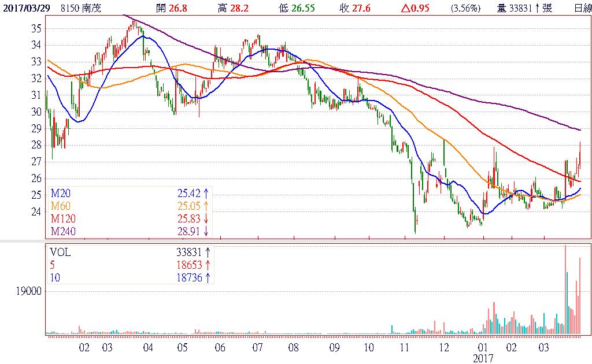Click the 35 price axis label
This screenshot has height=364, width=592.
pyautogui.click(x=36, y=28)
